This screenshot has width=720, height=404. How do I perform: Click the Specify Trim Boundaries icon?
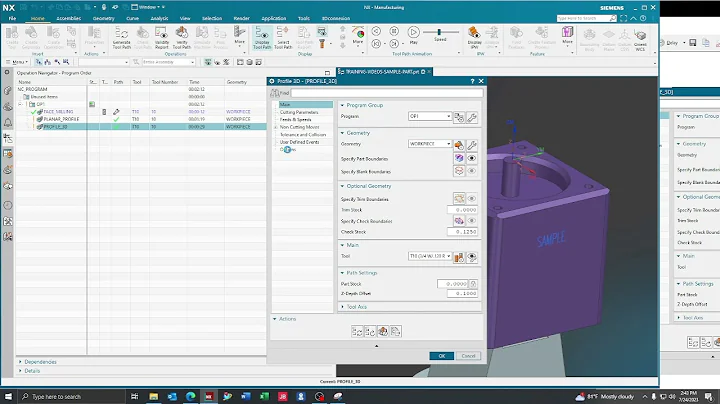459,198
